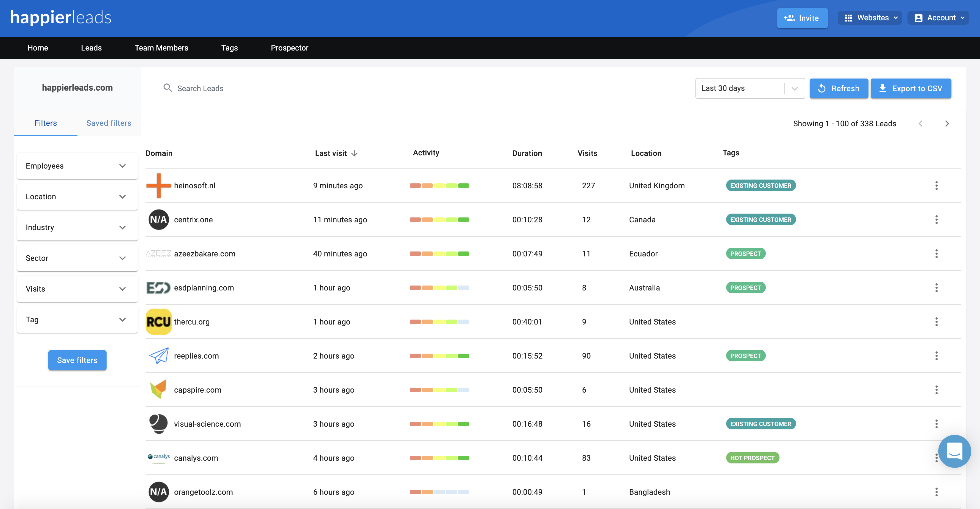Open the Last 30 days date range dropdown
The image size is (980, 509).
click(x=750, y=88)
